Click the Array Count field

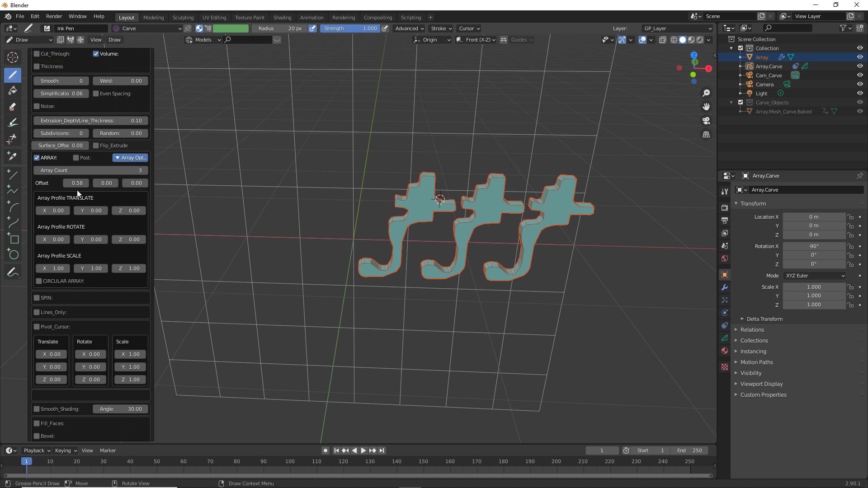point(90,170)
